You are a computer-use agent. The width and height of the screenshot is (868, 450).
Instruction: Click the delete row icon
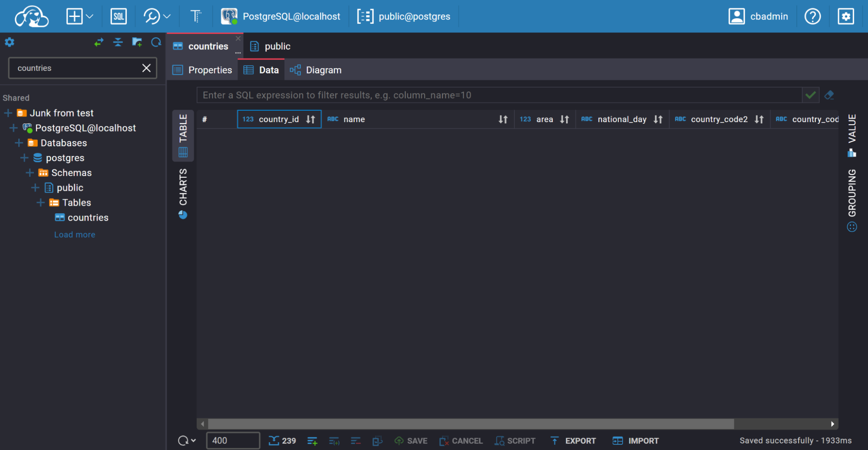click(356, 441)
